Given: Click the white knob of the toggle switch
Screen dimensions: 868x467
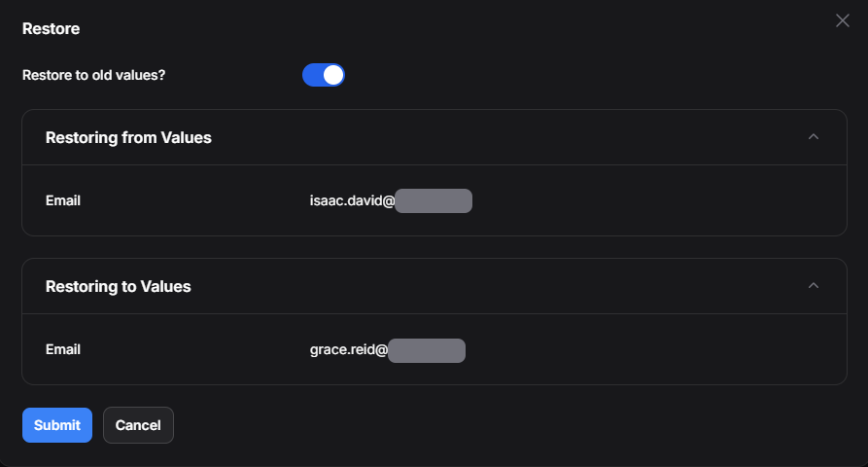Looking at the screenshot, I should tap(333, 75).
